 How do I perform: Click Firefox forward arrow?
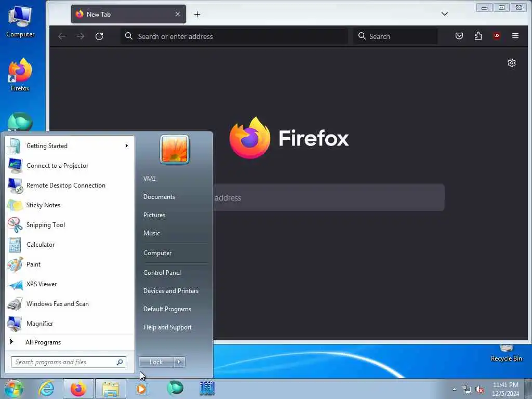pyautogui.click(x=81, y=36)
